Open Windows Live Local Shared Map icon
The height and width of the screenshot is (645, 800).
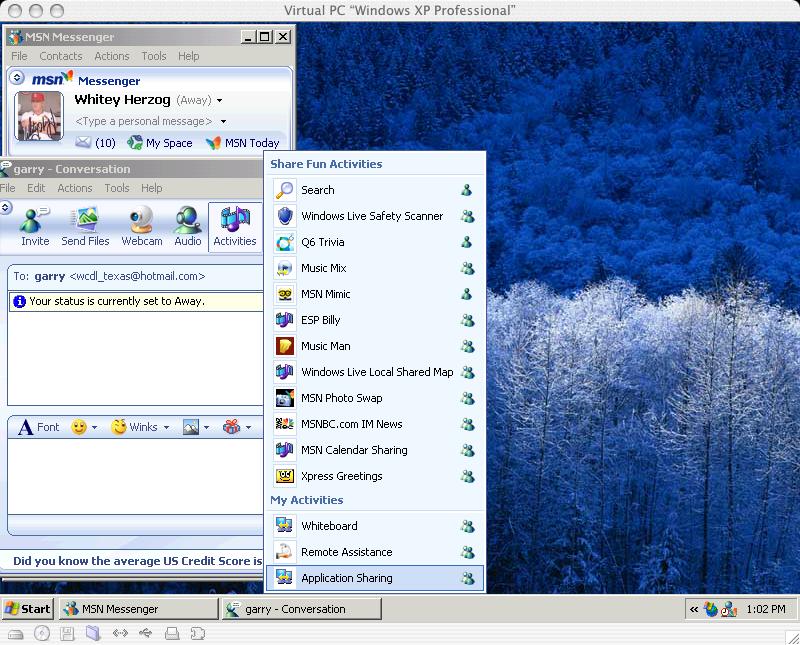(x=285, y=372)
